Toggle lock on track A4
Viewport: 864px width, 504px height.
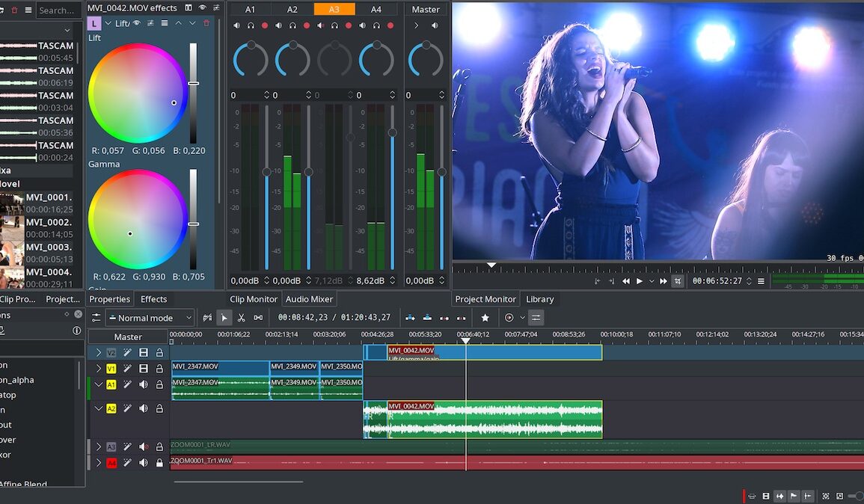(159, 464)
